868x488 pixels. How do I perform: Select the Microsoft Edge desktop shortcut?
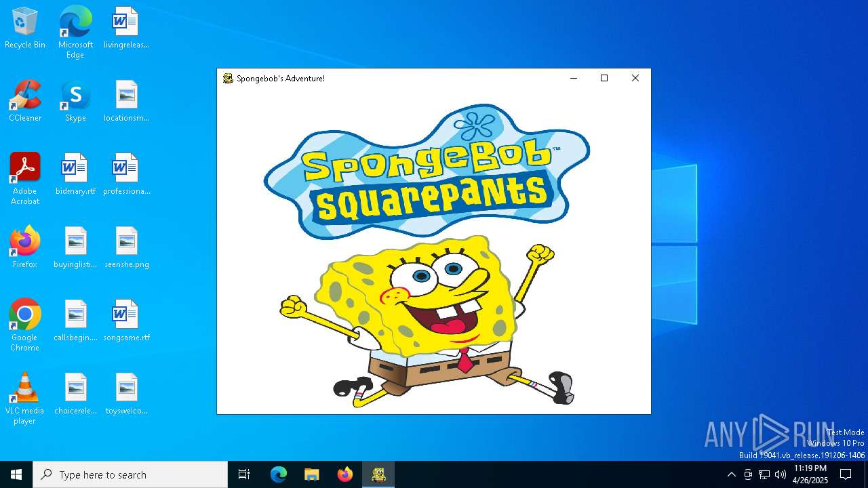tap(75, 32)
